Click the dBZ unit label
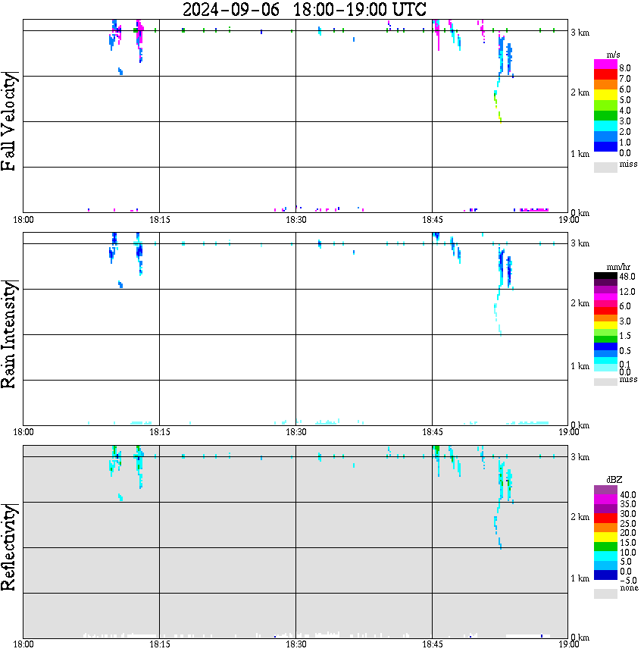 coord(614,480)
